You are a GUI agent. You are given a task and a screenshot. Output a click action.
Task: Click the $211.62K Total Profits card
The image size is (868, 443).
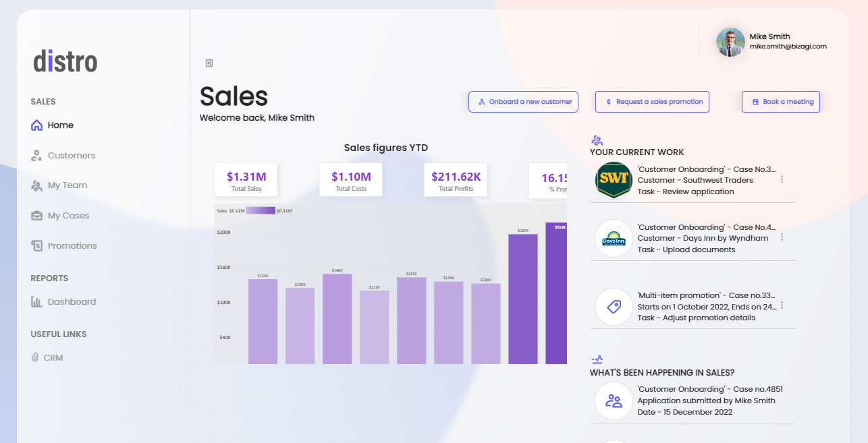456,180
